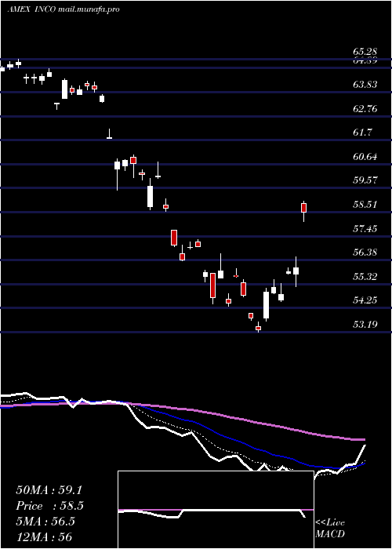The width and height of the screenshot is (392, 549).
Task: Click the 63.83 price axis label
Action: (x=365, y=85)
